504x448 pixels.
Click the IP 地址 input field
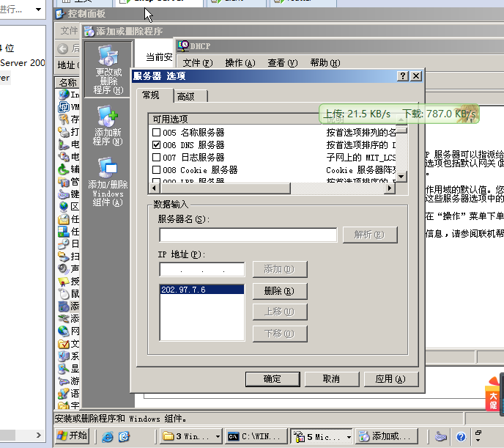click(x=202, y=270)
